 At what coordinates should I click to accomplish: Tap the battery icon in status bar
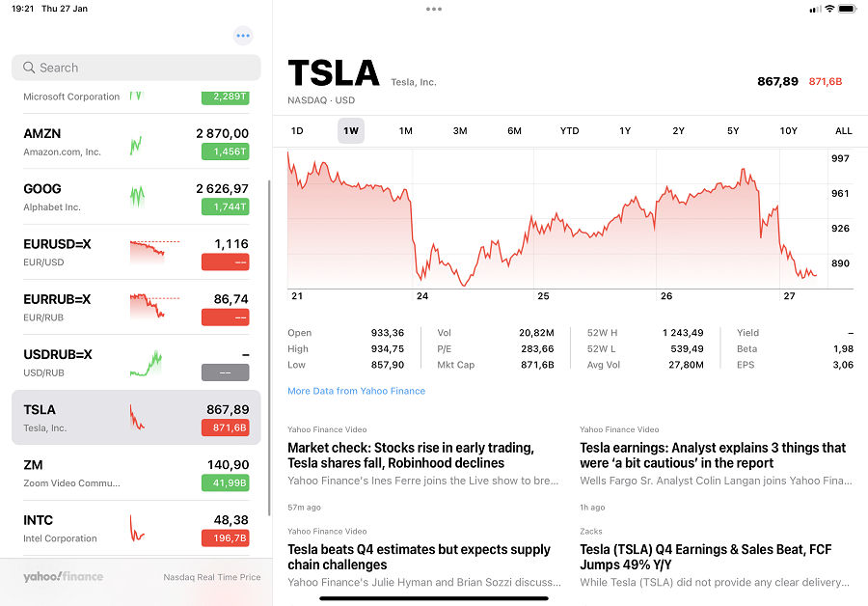point(848,9)
